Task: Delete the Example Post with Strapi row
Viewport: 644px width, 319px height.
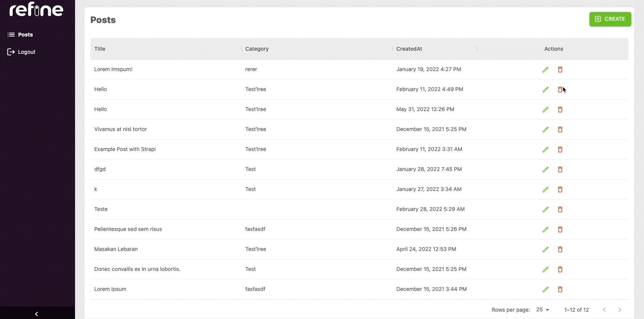Action: pyautogui.click(x=560, y=150)
